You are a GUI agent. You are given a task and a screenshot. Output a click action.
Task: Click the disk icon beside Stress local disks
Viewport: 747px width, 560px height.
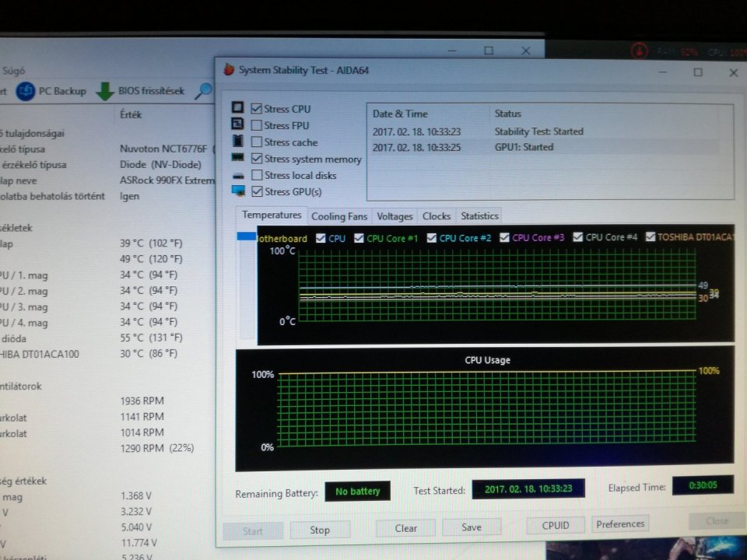pyautogui.click(x=238, y=177)
